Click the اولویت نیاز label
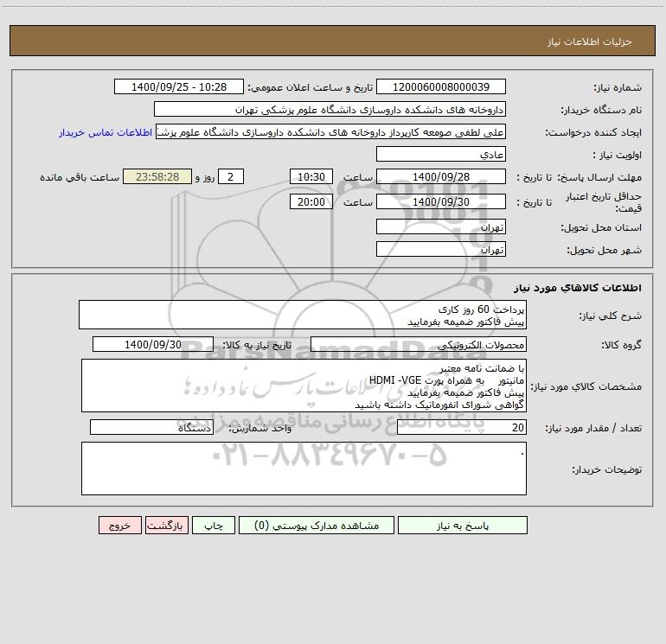 pos(618,156)
